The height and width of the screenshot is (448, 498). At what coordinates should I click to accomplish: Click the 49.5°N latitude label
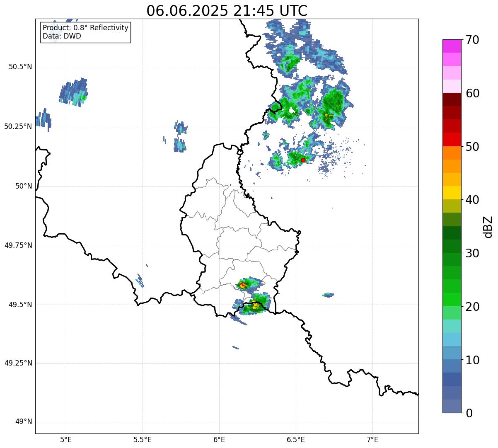20,305
